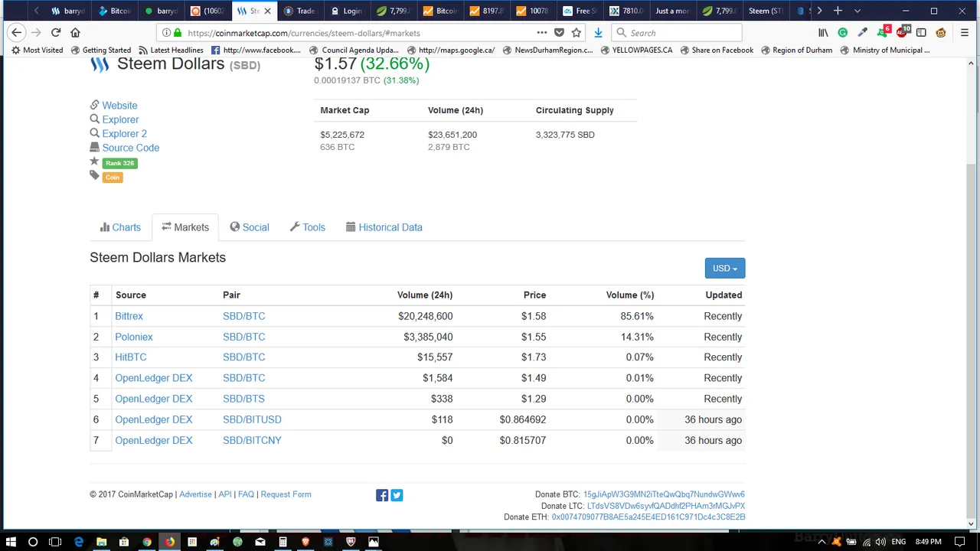Open the HitBTC exchange link

(x=130, y=357)
